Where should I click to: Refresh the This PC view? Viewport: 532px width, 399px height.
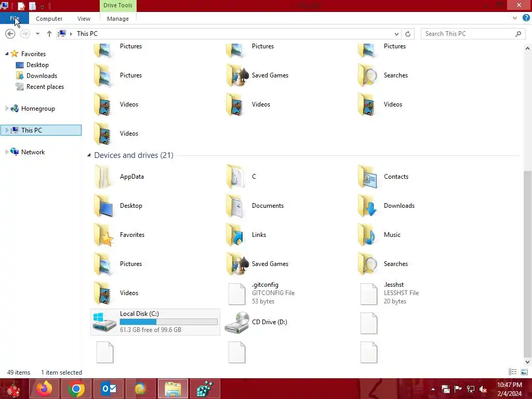(x=408, y=34)
